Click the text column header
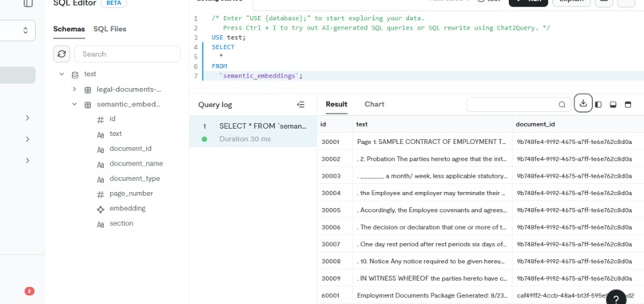The width and height of the screenshot is (644, 304). [432, 124]
